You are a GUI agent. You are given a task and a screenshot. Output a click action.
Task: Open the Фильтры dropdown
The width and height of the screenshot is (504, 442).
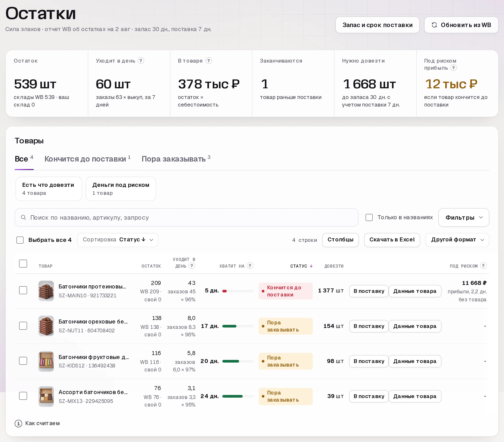pos(464,217)
